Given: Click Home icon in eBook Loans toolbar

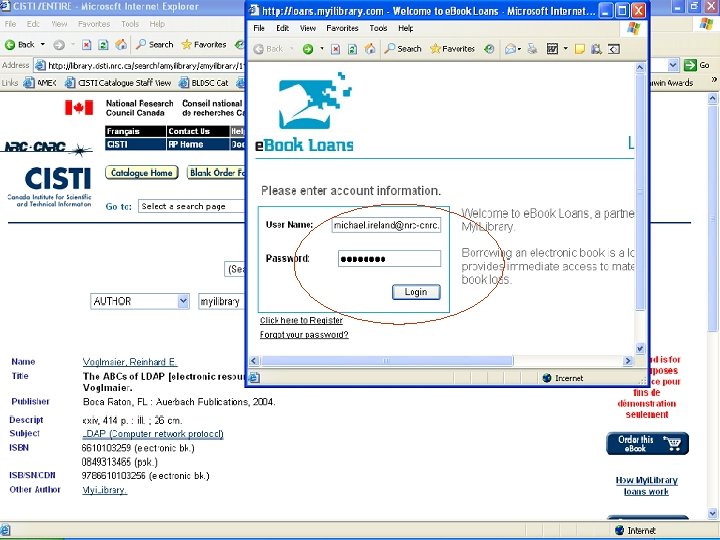Looking at the screenshot, I should tap(370, 48).
